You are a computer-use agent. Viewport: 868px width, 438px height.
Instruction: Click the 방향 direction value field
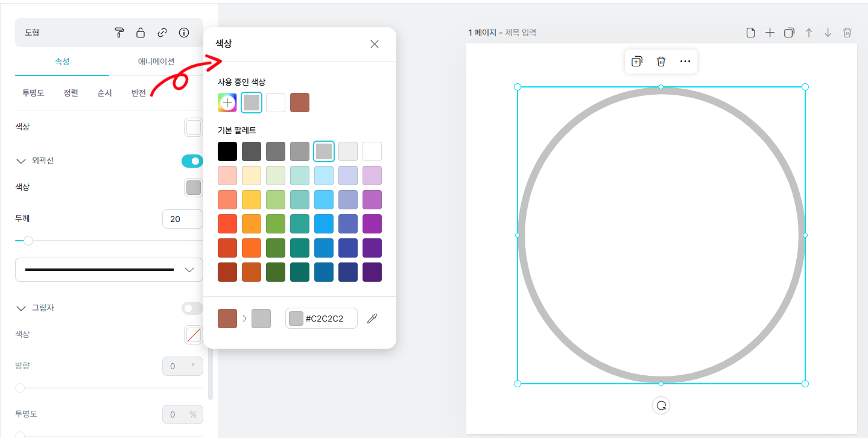coord(183,366)
